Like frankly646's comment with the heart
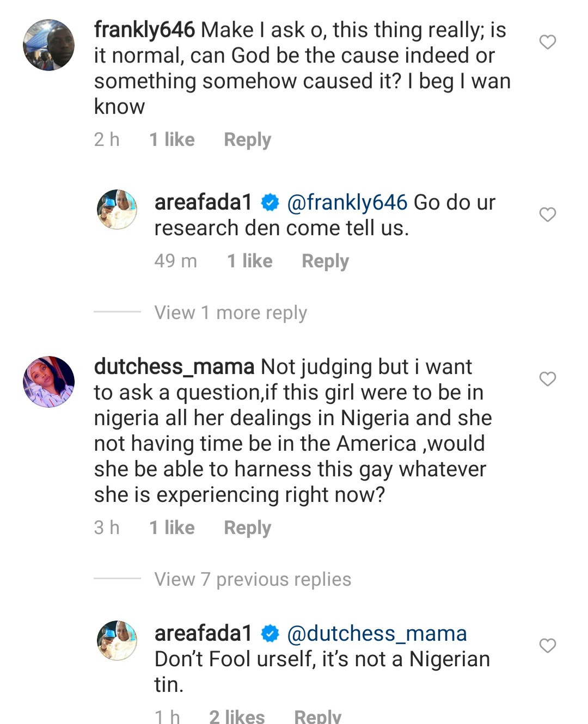 547,42
